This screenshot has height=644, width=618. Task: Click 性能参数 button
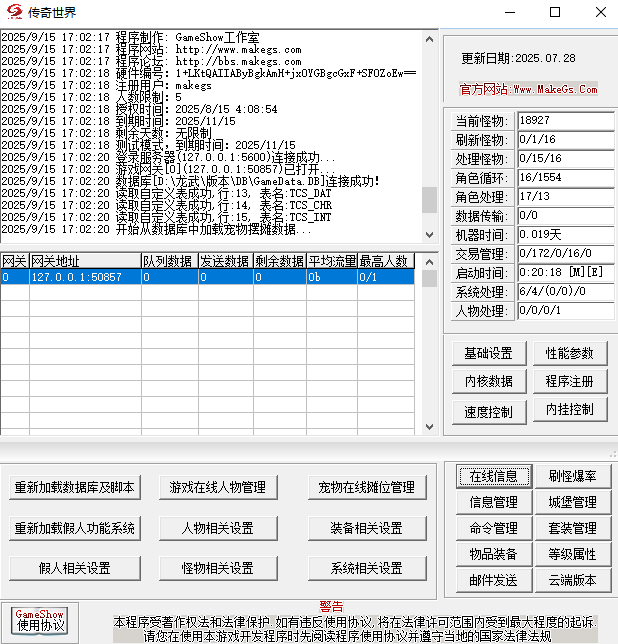coord(570,354)
